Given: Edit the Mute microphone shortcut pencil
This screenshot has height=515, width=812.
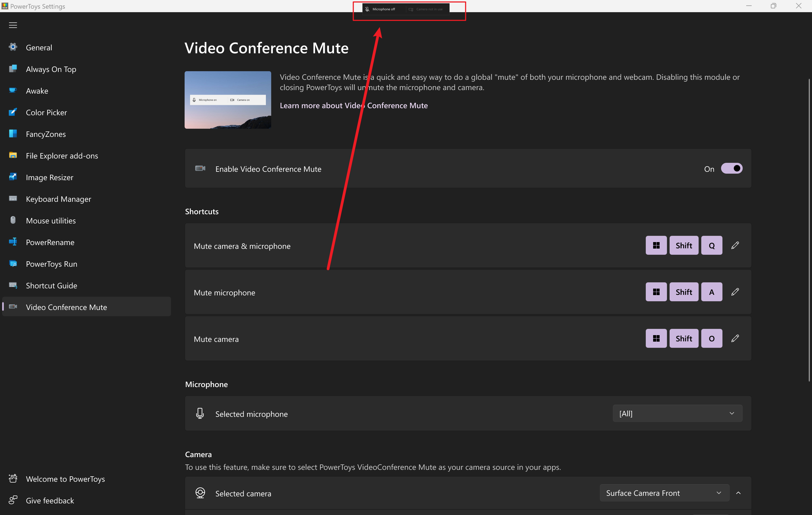Looking at the screenshot, I should click(x=735, y=292).
